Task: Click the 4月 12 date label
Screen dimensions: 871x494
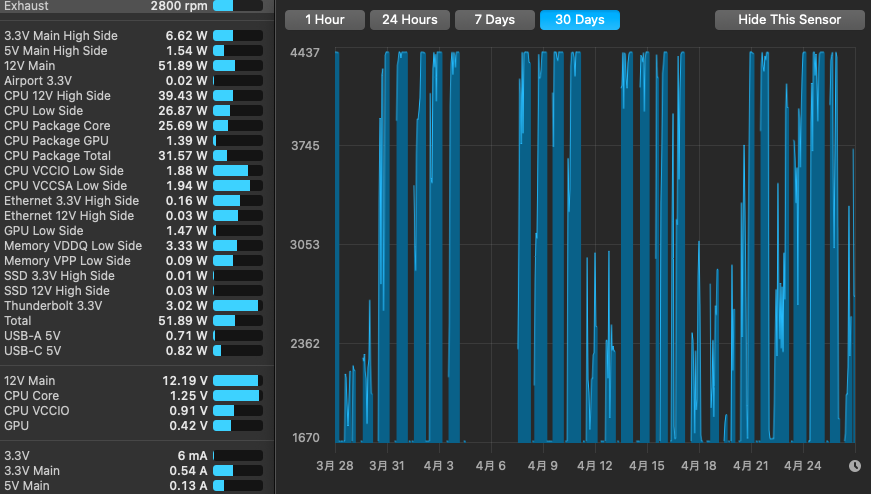Action: click(x=595, y=466)
